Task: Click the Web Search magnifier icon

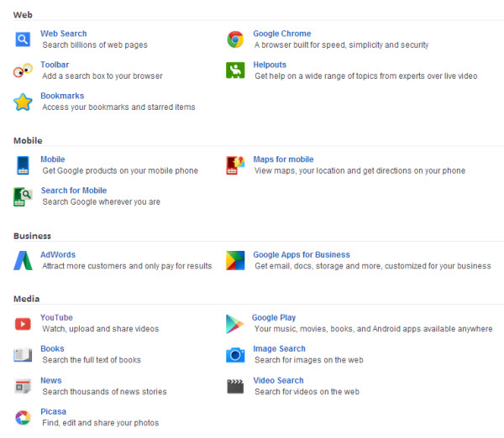Action: point(23,39)
